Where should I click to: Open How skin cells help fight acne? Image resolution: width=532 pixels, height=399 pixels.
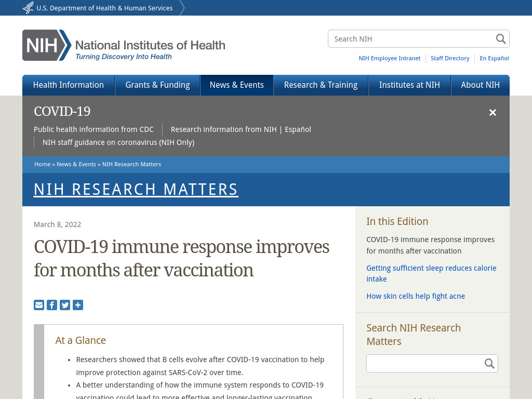coord(416,296)
